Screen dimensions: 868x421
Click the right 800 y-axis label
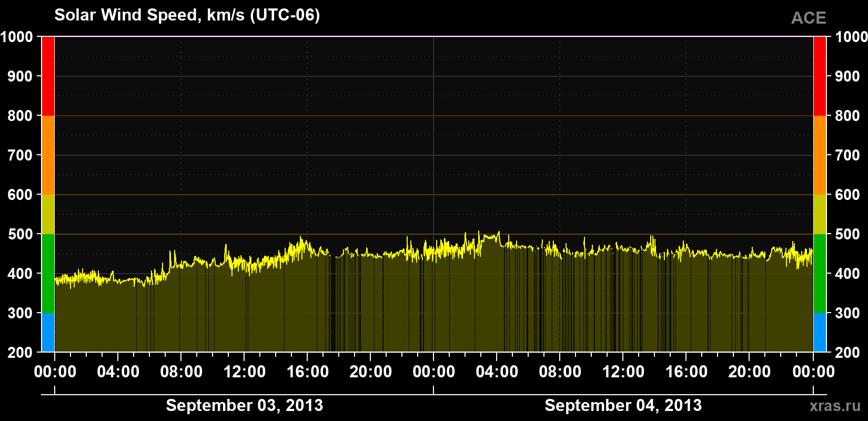[x=847, y=116]
